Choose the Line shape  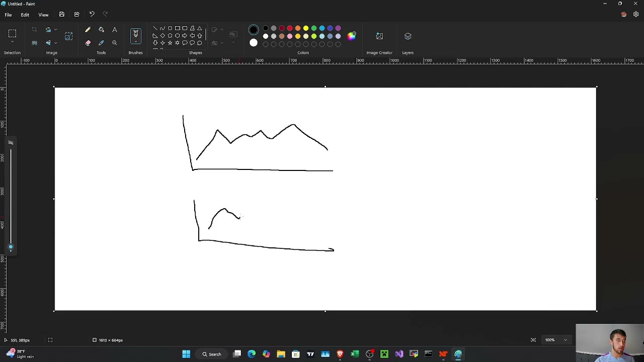(155, 29)
